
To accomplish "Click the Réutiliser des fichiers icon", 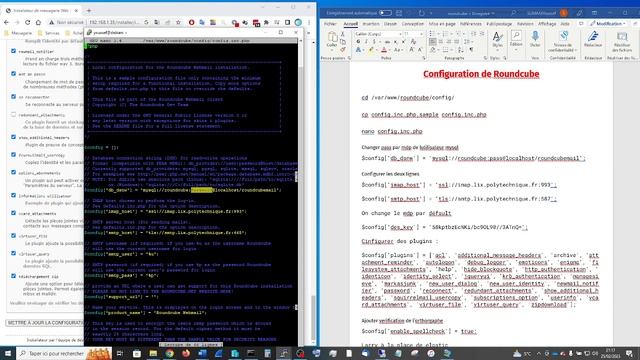I will [x=622, y=37].
